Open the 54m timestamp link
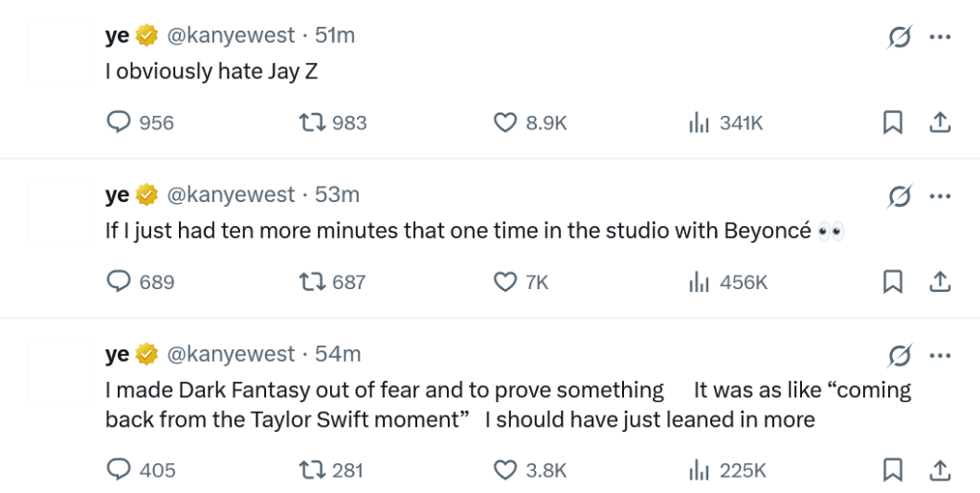 [x=338, y=354]
